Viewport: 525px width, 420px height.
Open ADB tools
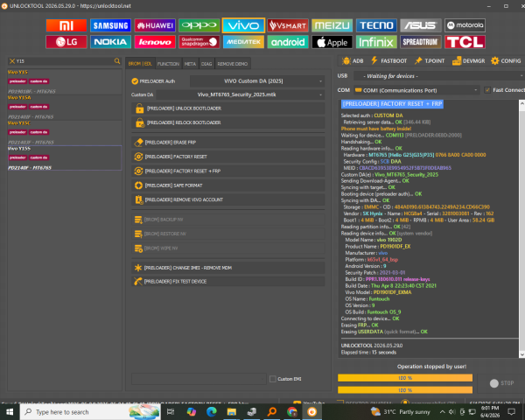pos(353,60)
